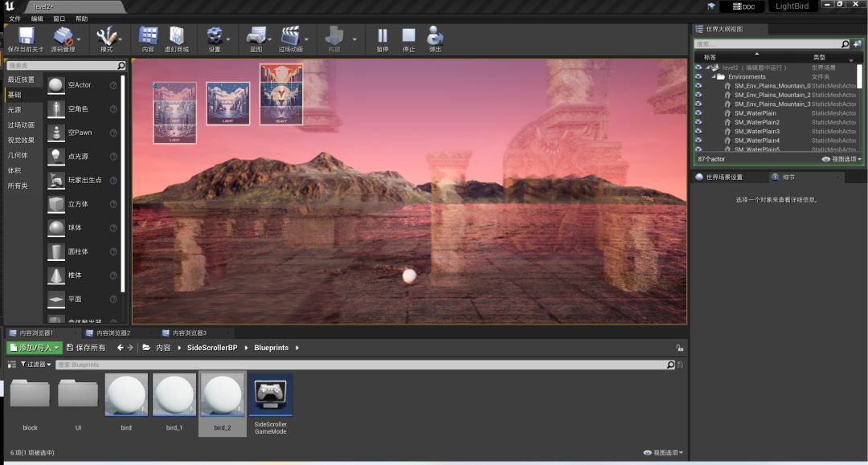The height and width of the screenshot is (465, 868).
Task: Click the Blueprints (蓝图) toolbar icon
Action: [x=256, y=35]
